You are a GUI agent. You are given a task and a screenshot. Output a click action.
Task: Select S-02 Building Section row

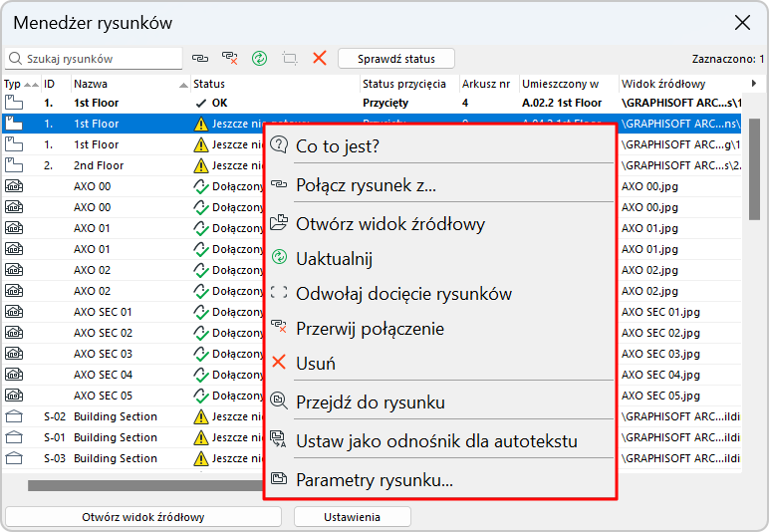click(x=372, y=416)
